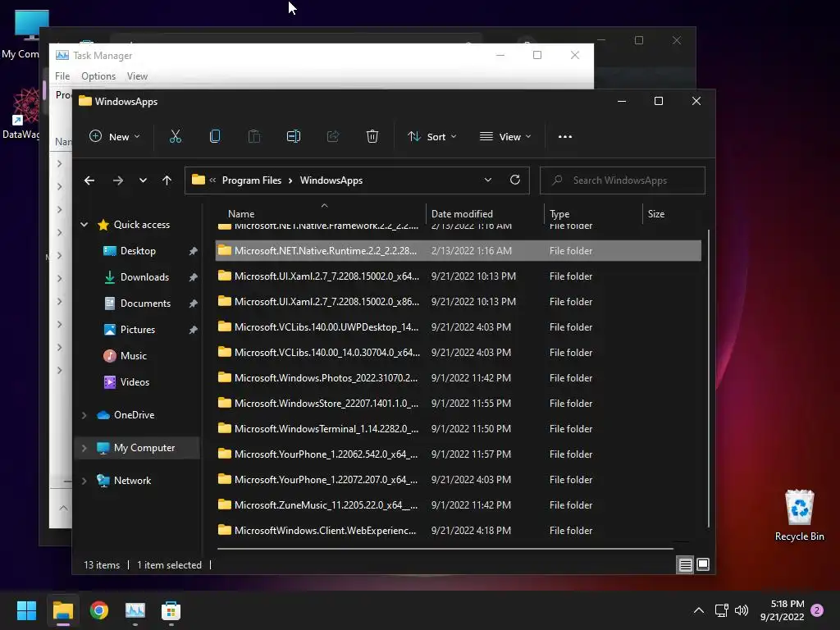The image size is (840, 630).
Task: Open the Sort dropdown menu
Action: [x=432, y=137]
